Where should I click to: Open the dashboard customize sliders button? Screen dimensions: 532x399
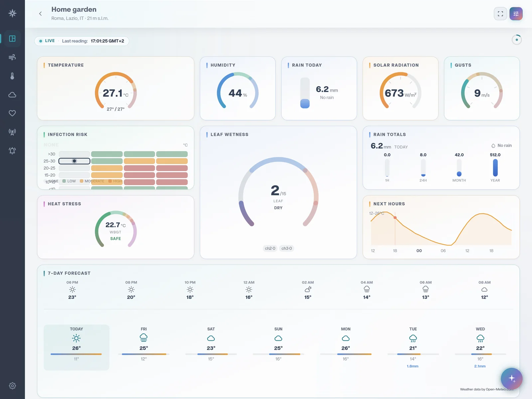[516, 14]
